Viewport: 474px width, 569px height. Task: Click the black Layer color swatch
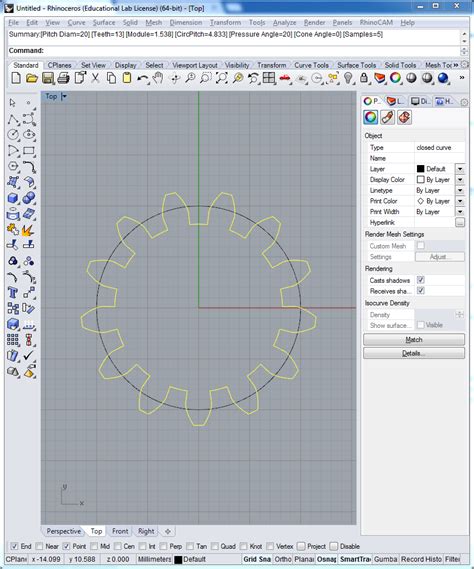pos(420,169)
